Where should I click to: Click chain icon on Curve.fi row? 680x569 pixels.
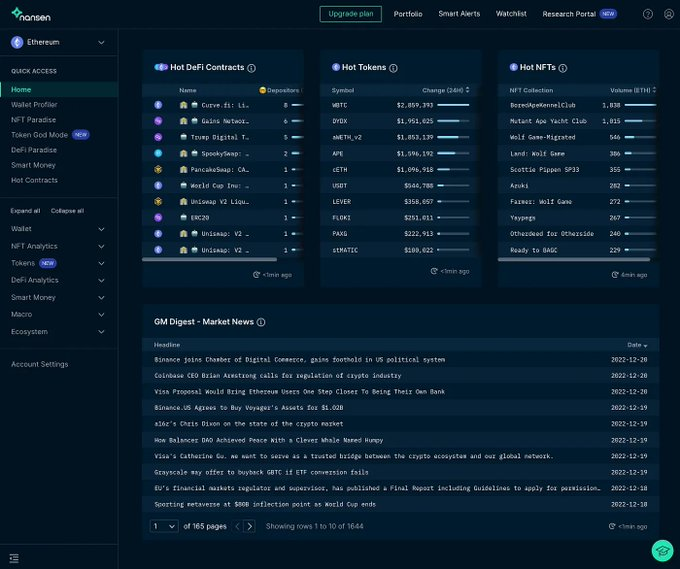point(158,105)
